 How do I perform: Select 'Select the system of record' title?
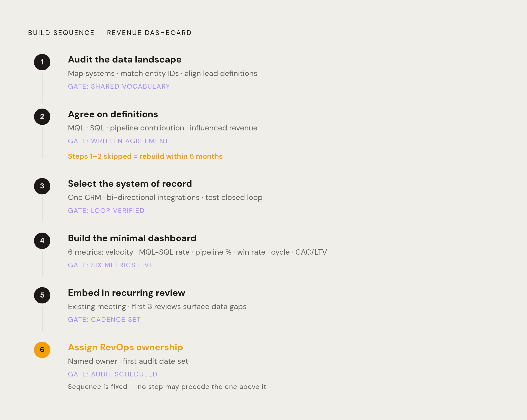click(x=130, y=184)
